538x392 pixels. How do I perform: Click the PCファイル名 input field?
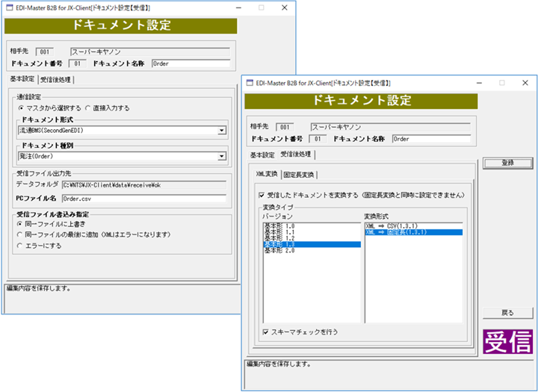pyautogui.click(x=143, y=199)
